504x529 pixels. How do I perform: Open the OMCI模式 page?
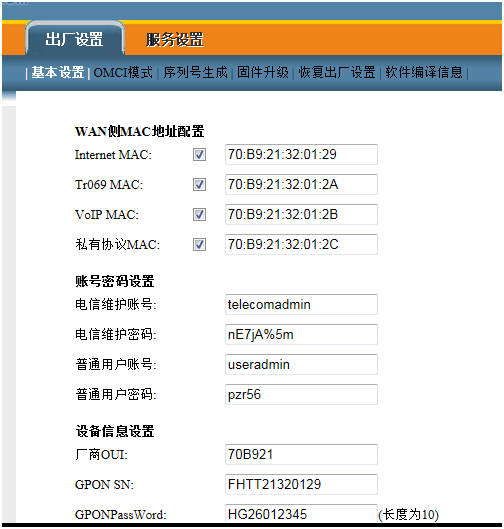(123, 72)
